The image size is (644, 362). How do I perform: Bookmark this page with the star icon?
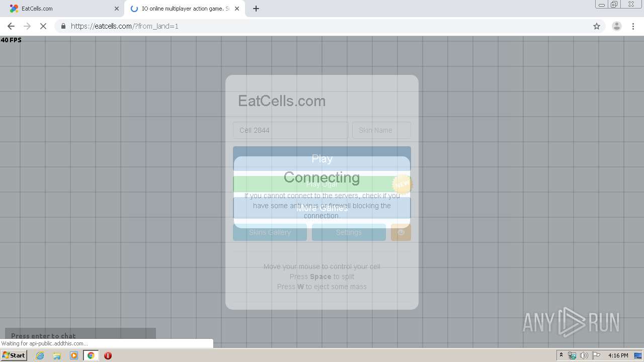coord(597,26)
